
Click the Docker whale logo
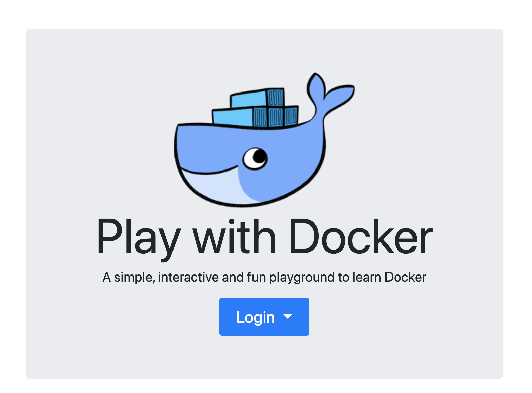(x=264, y=139)
